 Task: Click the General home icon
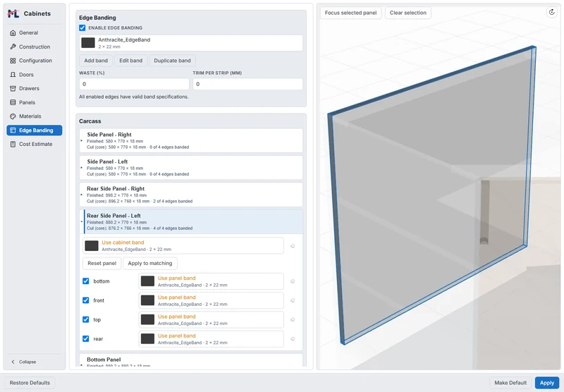[x=13, y=32]
